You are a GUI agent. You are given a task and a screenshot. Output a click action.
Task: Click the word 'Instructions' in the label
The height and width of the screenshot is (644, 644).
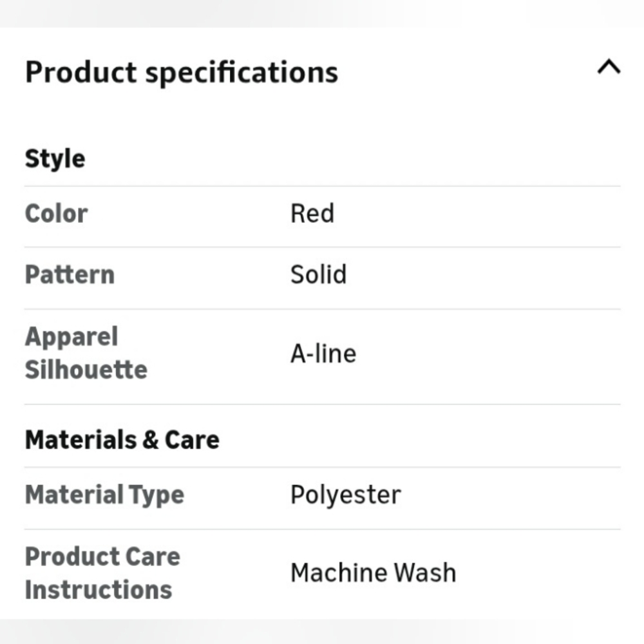99,590
